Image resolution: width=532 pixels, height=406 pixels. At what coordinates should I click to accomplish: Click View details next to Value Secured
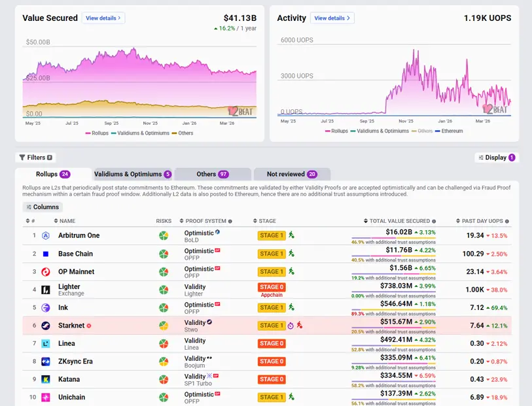click(103, 18)
